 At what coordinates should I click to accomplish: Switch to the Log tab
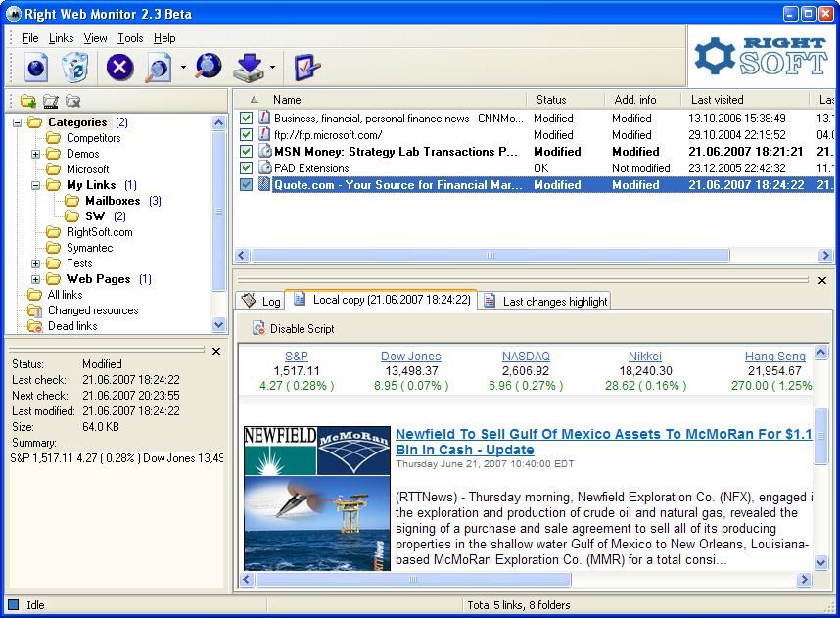pyautogui.click(x=260, y=301)
